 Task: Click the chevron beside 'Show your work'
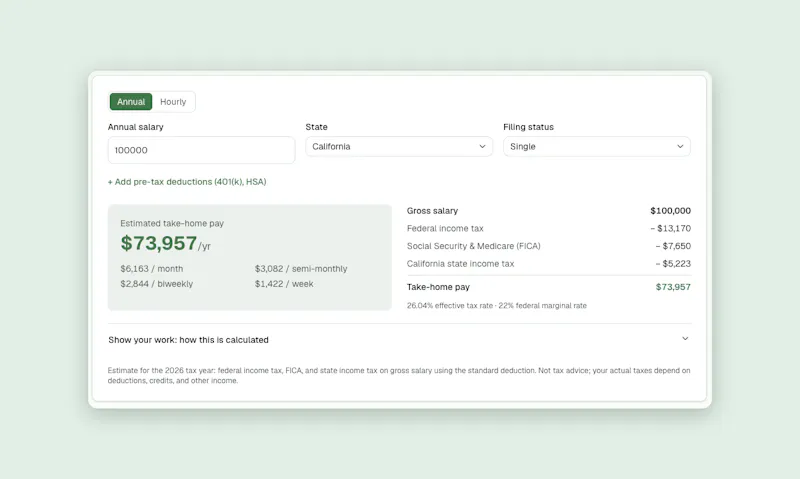click(x=685, y=339)
